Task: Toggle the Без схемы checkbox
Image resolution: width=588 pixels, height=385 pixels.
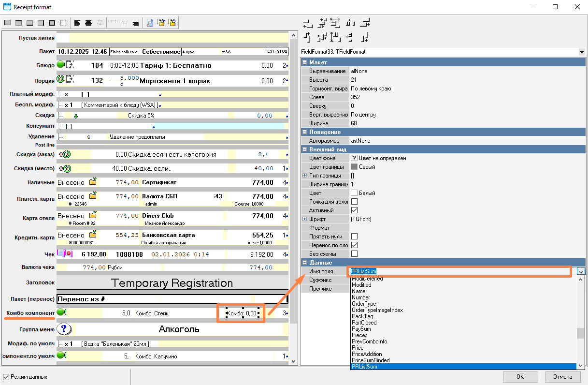Action: coord(354,254)
